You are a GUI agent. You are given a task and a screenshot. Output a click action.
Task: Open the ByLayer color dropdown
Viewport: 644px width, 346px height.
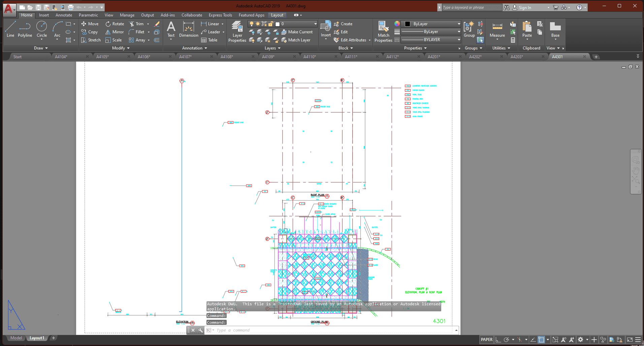coord(459,24)
